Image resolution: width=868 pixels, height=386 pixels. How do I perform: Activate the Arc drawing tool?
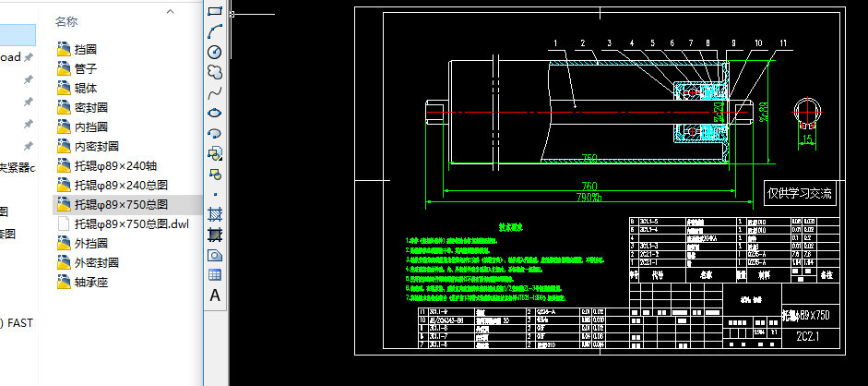(215, 30)
